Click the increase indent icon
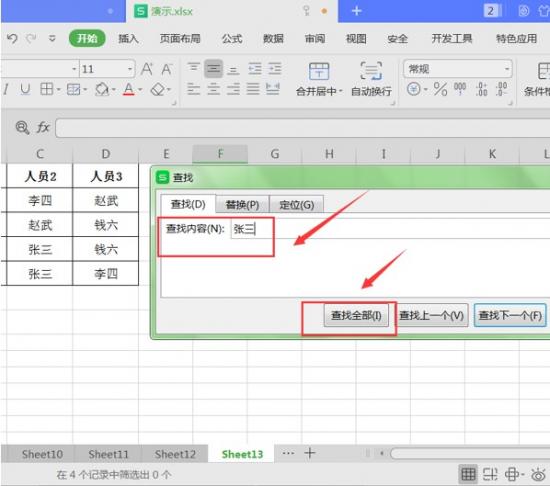The width and height of the screenshot is (550, 486). [275, 69]
